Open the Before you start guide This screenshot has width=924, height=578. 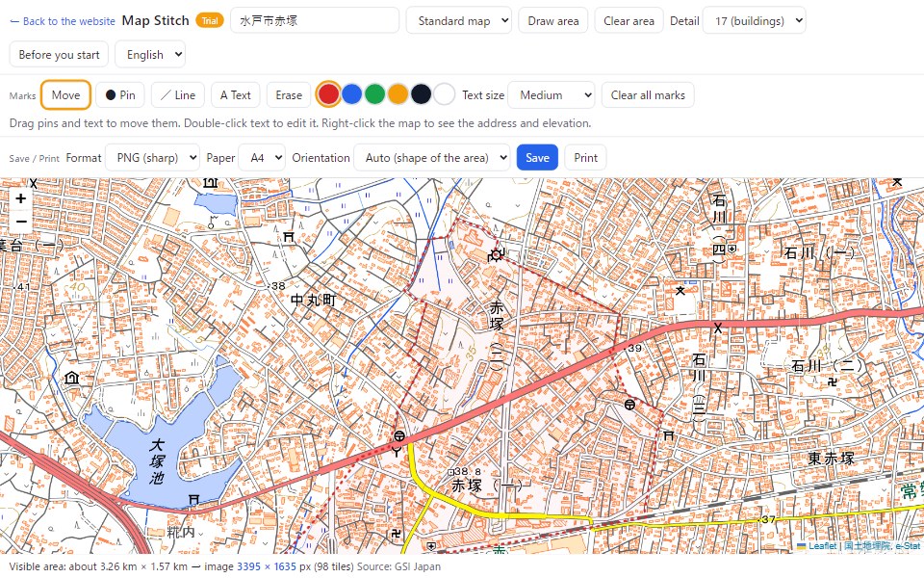click(x=59, y=54)
